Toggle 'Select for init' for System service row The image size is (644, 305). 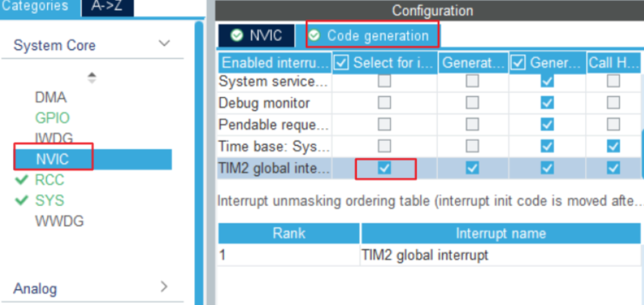coord(384,81)
